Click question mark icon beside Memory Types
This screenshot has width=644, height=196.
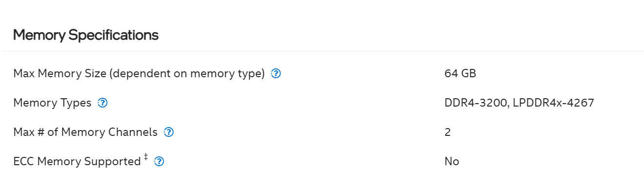pyautogui.click(x=103, y=103)
